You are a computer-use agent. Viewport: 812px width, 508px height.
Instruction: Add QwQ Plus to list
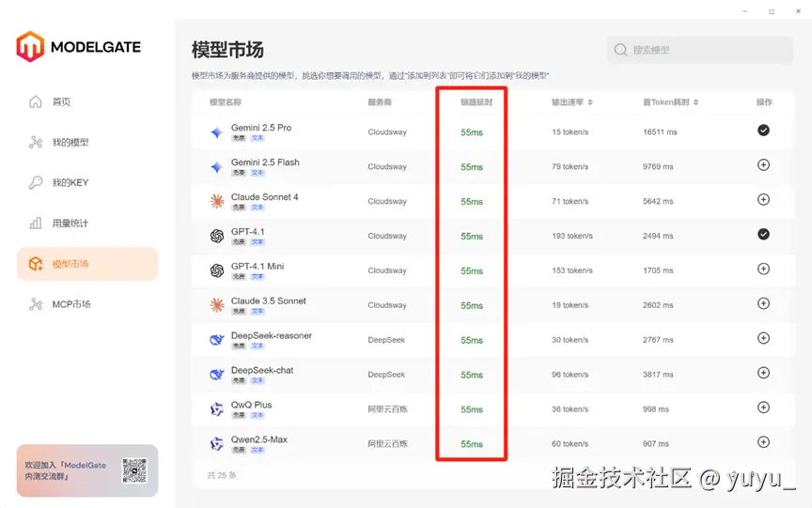pos(763,408)
